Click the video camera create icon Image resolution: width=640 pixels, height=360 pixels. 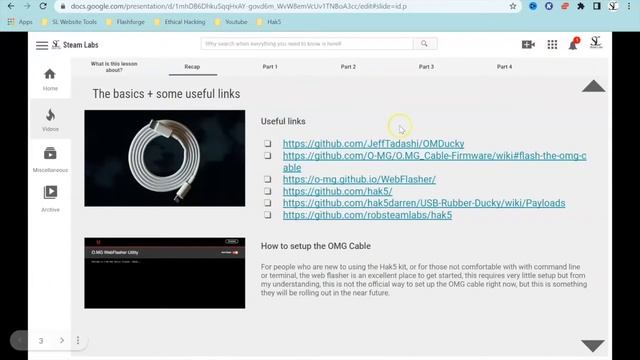coord(528,44)
